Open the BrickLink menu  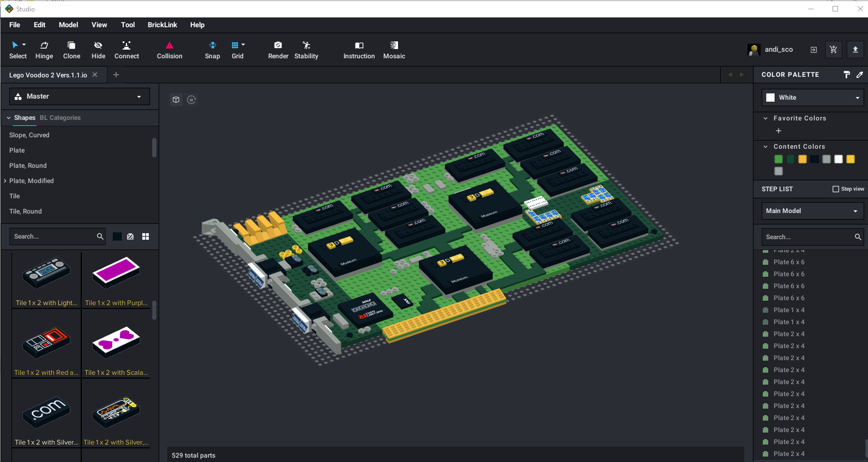tap(162, 25)
